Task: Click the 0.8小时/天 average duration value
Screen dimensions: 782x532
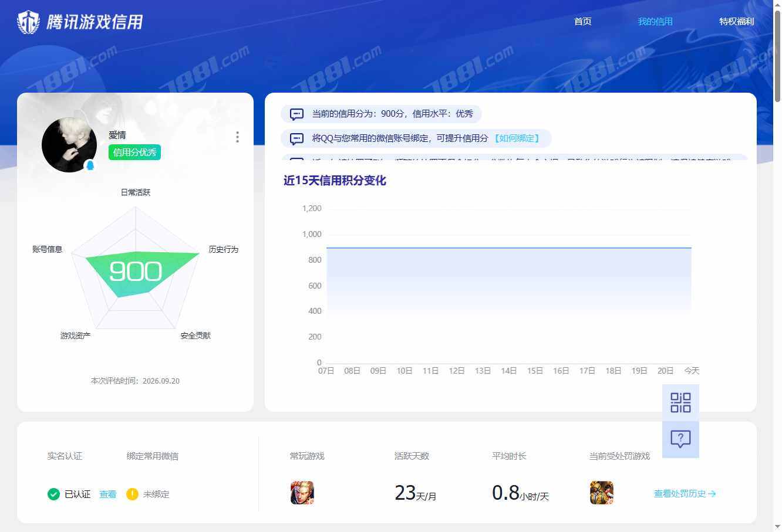Action: pos(520,493)
